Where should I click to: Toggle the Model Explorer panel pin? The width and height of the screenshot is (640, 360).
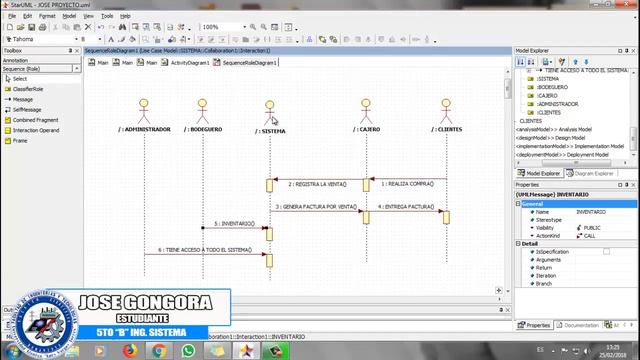click(627, 51)
